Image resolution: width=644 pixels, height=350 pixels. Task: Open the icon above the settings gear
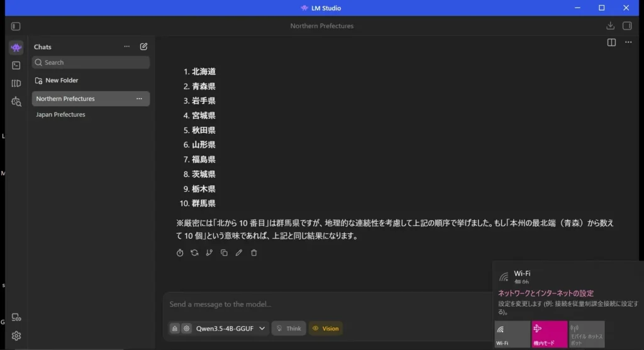pyautogui.click(x=16, y=317)
